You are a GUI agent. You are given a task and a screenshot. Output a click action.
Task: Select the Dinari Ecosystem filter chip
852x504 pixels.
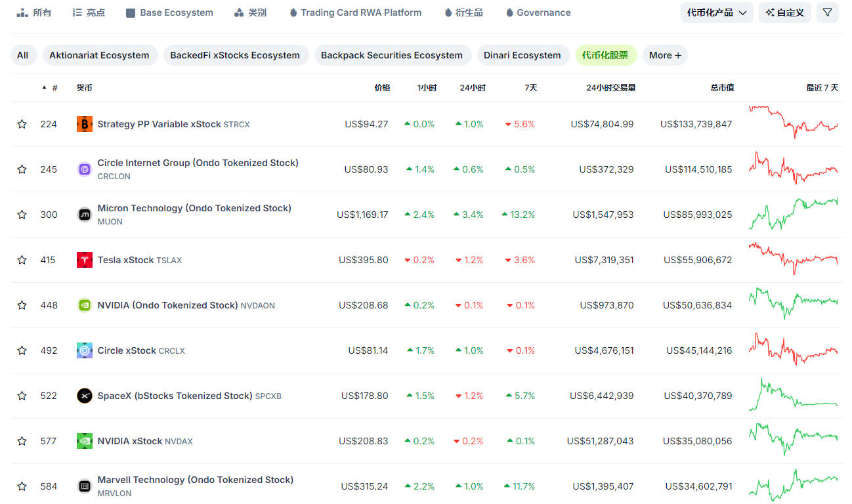pos(522,55)
